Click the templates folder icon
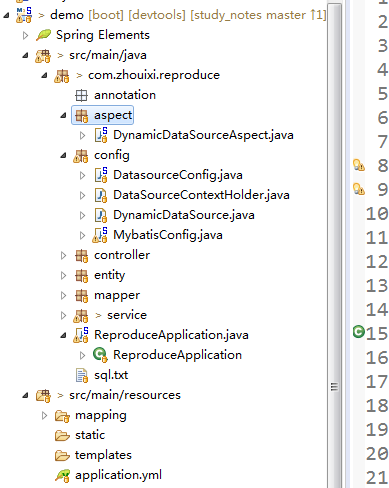This screenshot has width=389, height=488. [x=62, y=455]
